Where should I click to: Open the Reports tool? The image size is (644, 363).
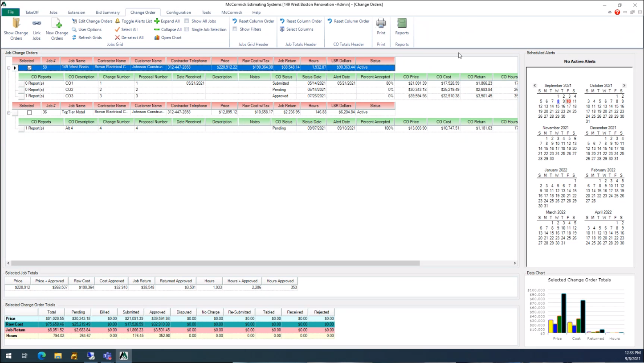(402, 27)
